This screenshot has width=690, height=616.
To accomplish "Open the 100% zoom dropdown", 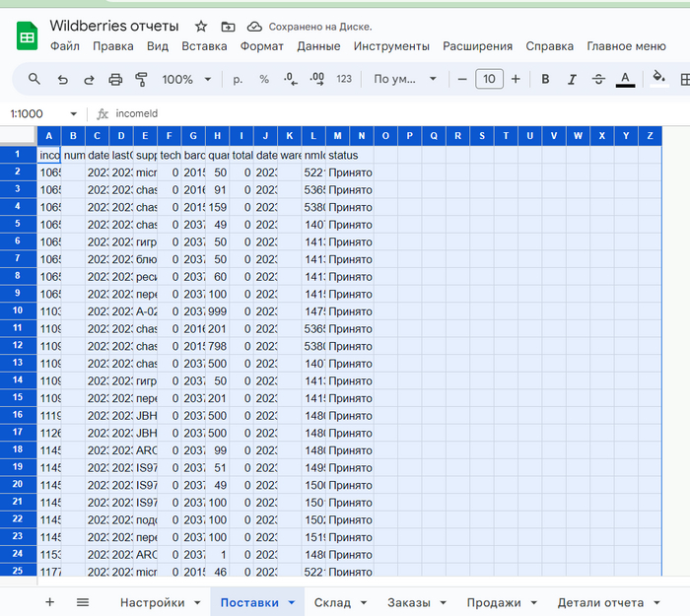I will (x=186, y=80).
